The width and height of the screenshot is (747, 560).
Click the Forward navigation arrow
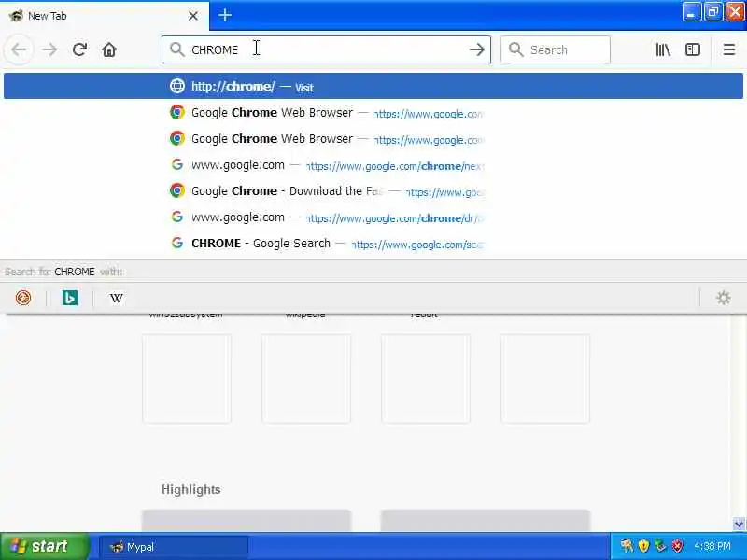49,49
